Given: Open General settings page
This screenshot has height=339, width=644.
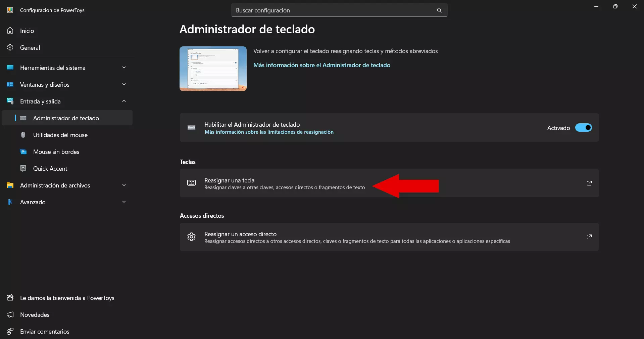Looking at the screenshot, I should point(67,47).
